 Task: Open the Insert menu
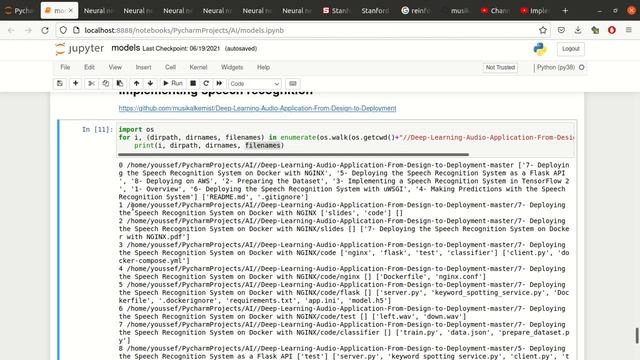(143, 67)
